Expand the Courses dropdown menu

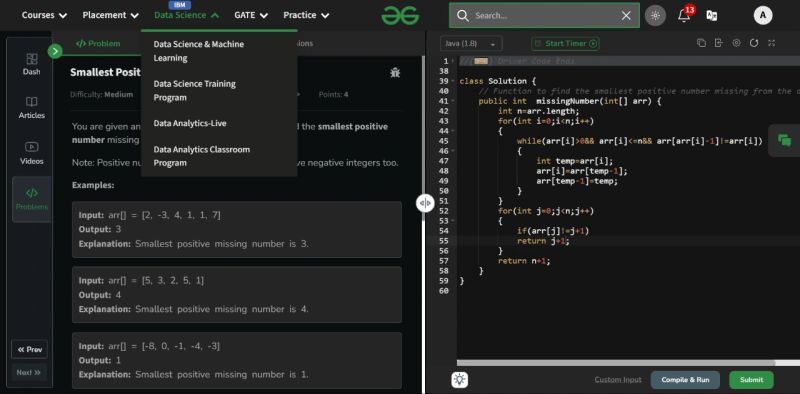44,15
